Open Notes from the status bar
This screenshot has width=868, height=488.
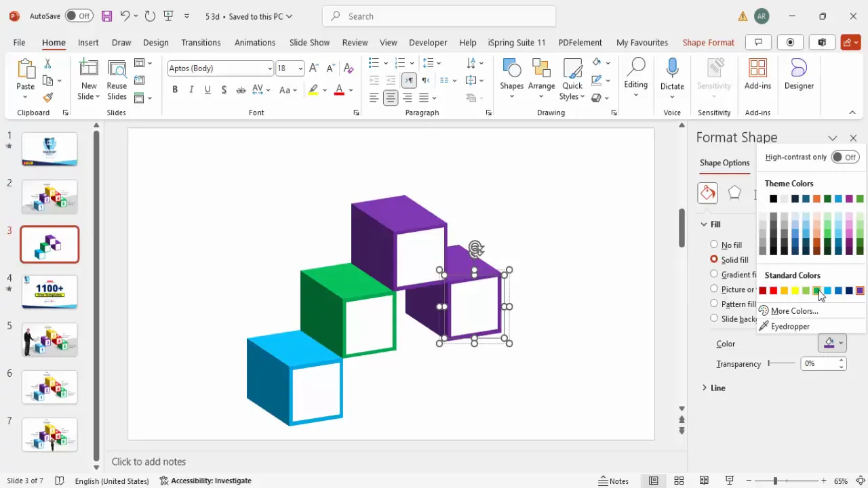click(x=614, y=481)
